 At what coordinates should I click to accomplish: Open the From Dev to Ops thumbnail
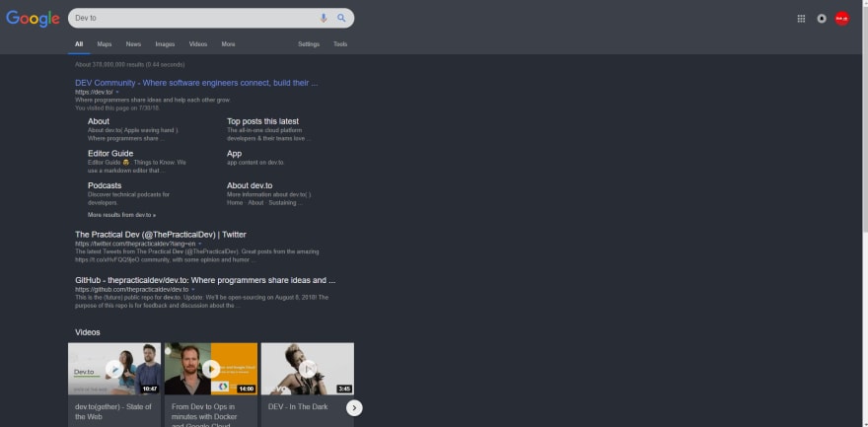point(211,369)
